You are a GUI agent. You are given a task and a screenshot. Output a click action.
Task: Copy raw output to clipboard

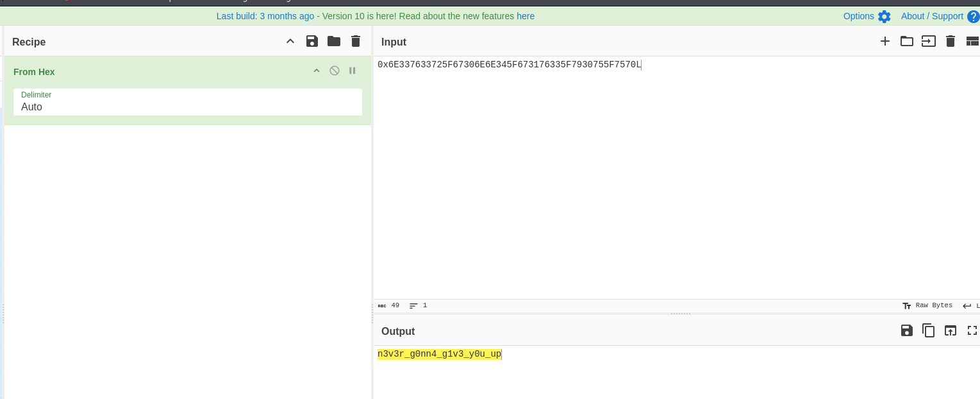(x=929, y=331)
